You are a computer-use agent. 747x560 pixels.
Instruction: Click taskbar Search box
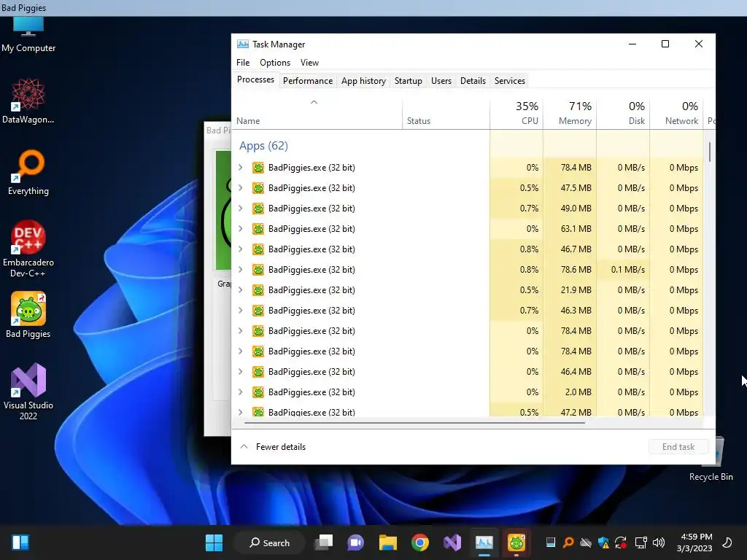click(x=270, y=542)
